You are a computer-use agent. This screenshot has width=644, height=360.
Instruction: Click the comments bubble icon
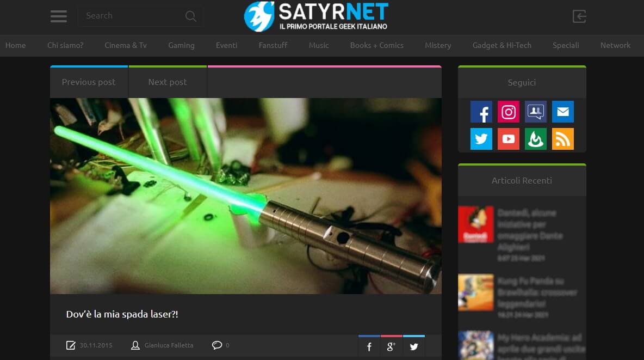[217, 345]
